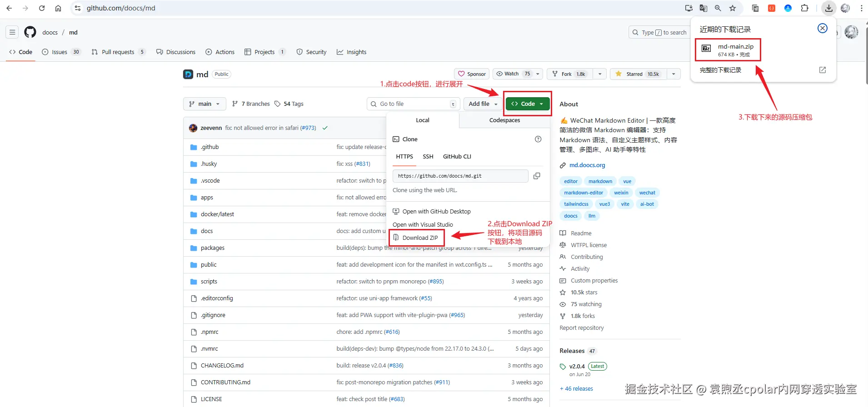
Task: Collapse the green Code dropdown
Action: tap(528, 104)
